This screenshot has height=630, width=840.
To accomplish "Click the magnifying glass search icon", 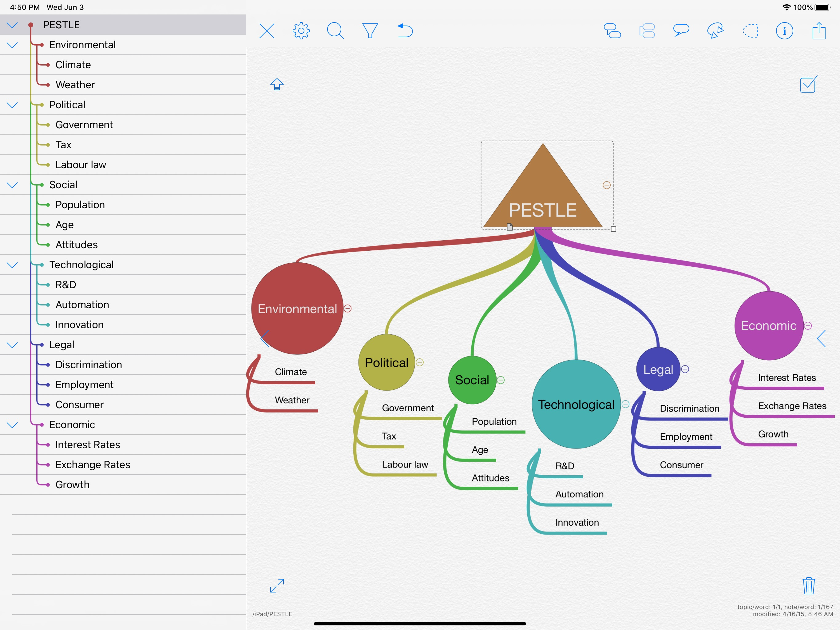I will pos(335,31).
